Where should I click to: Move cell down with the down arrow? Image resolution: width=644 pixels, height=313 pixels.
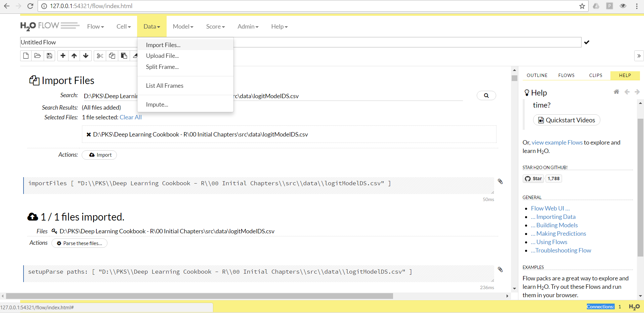click(86, 56)
